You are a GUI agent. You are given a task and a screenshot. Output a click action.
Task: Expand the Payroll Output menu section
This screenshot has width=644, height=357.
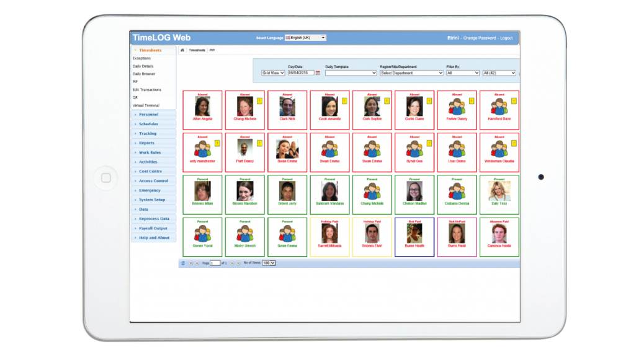point(153,228)
